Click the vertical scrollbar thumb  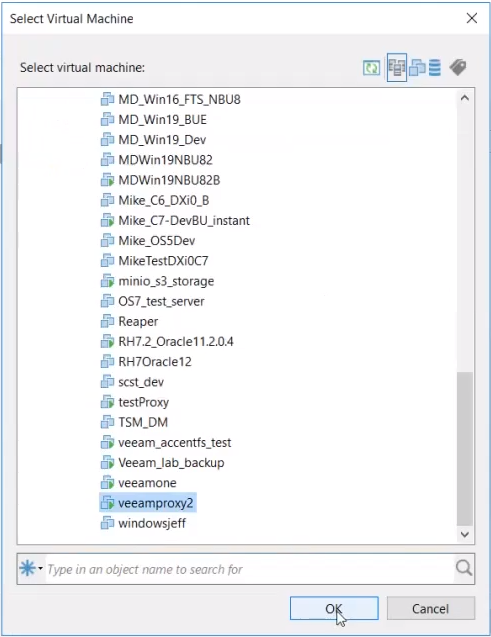pos(465,448)
